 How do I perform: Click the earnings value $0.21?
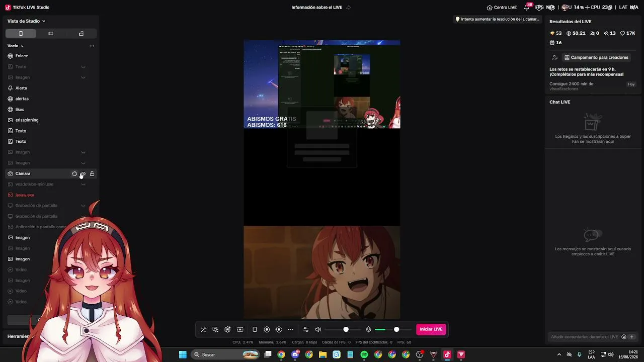[x=576, y=33]
